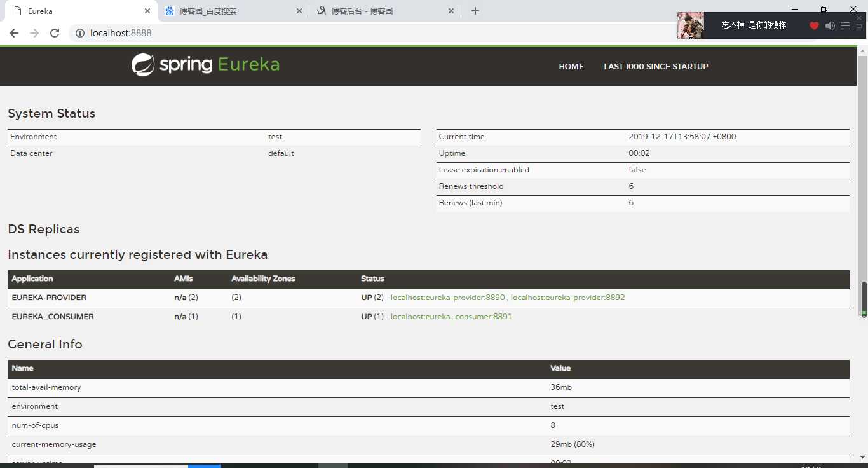Close the Eureka browser tab

147,11
